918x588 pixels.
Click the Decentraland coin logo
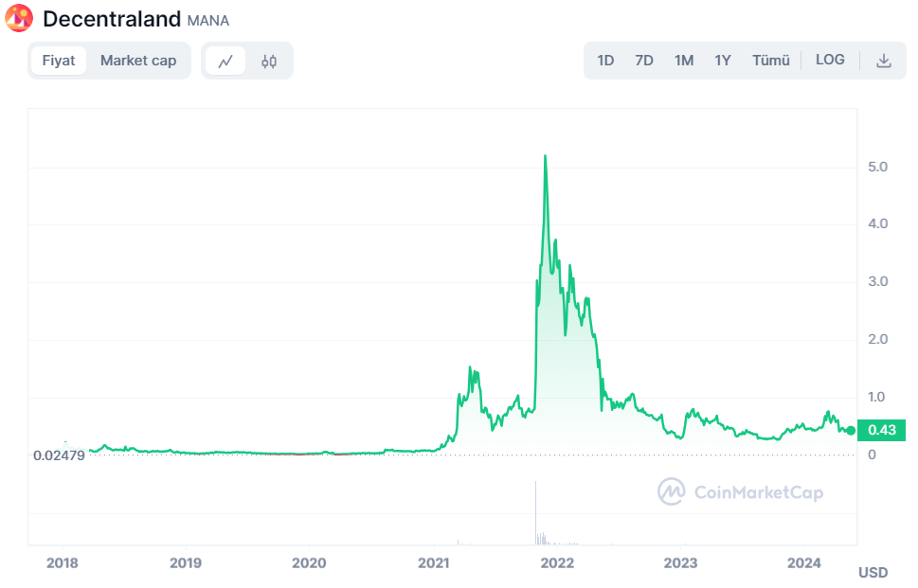(17, 18)
